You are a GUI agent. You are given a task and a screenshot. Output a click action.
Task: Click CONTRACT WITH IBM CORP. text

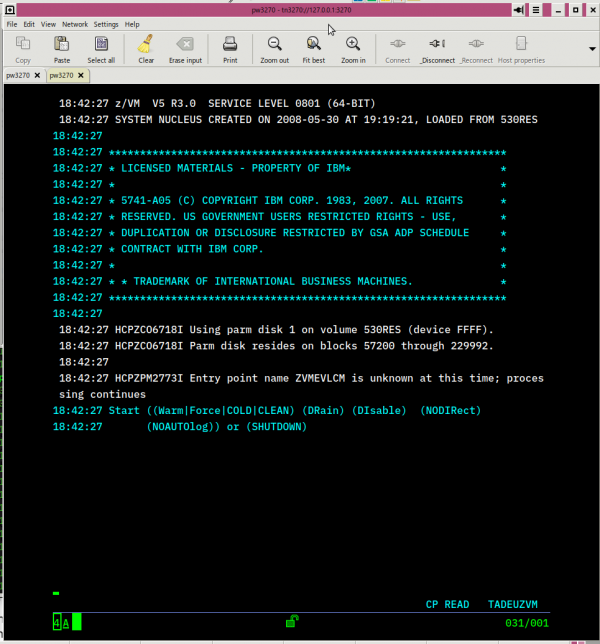point(192,249)
